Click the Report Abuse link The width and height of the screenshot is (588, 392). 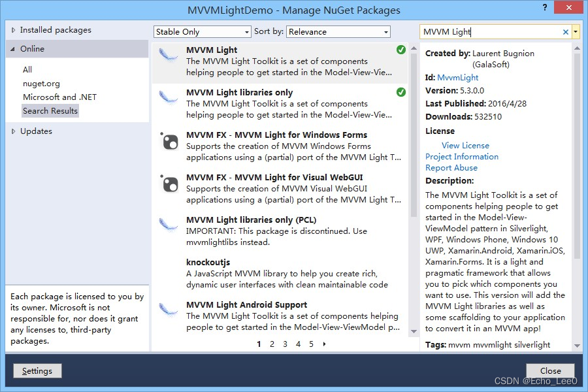(451, 168)
